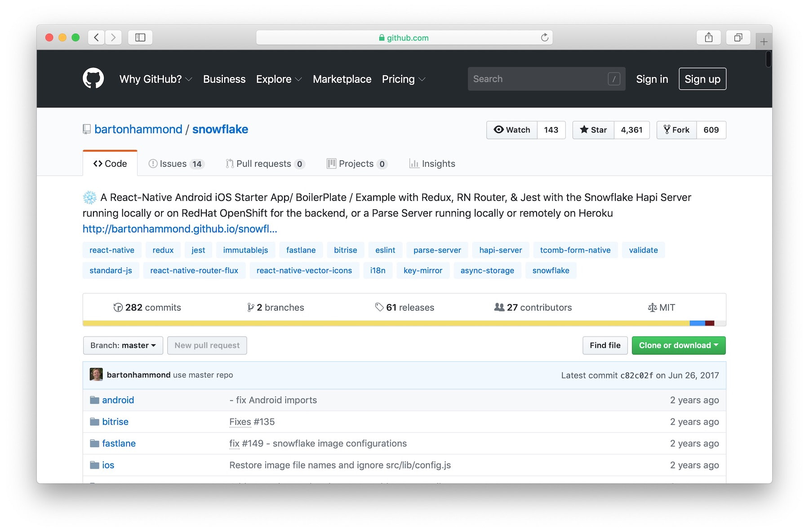Reload the page with the refresh icon
Image resolution: width=809 pixels, height=532 pixels.
coord(545,37)
